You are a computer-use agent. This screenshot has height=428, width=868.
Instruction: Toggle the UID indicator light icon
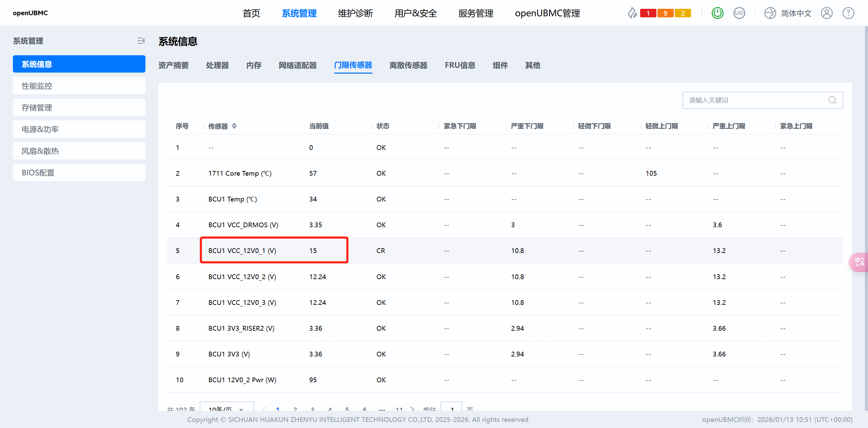click(x=739, y=13)
